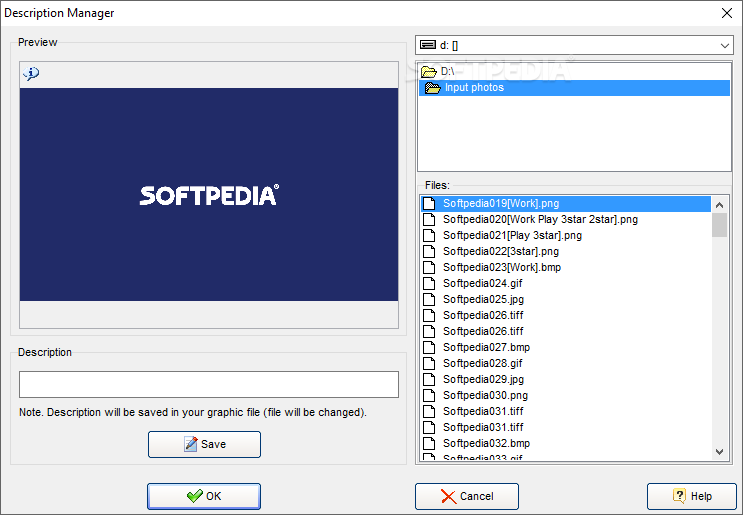Close the Description Manager window
This screenshot has width=743, height=515.
(727, 13)
